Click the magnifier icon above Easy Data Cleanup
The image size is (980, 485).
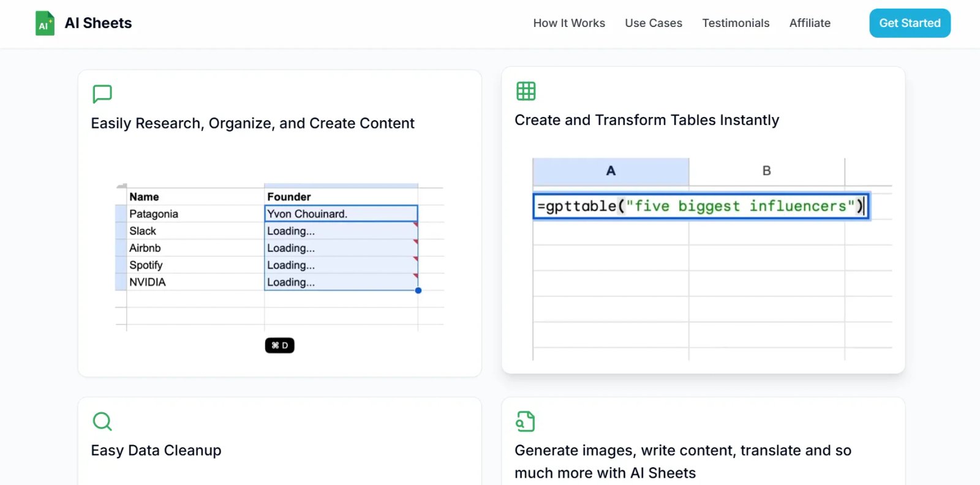[102, 421]
